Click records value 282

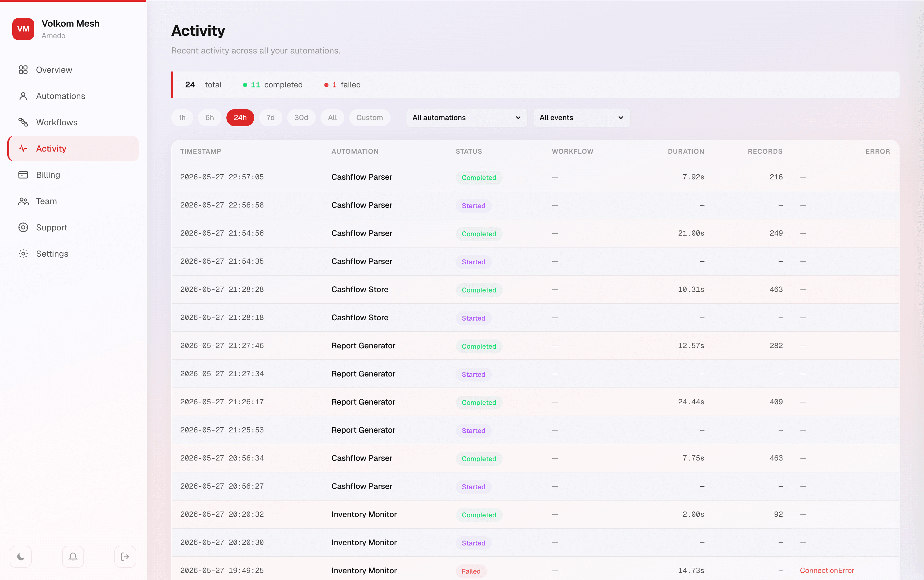(x=776, y=346)
